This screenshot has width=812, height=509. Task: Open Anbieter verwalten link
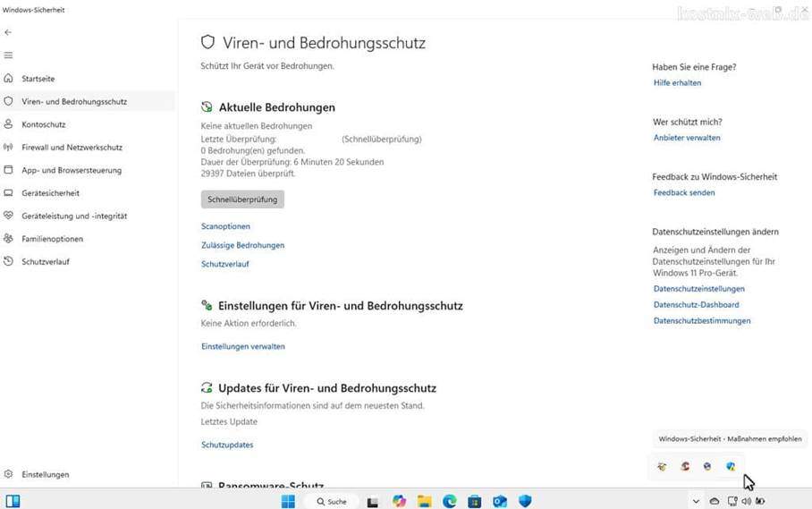(x=687, y=138)
